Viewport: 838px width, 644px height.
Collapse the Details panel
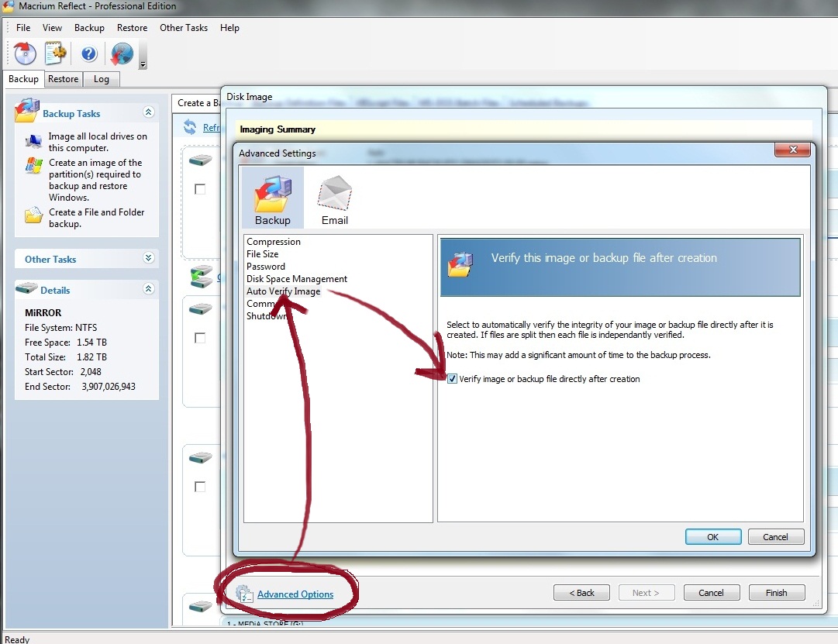point(148,289)
